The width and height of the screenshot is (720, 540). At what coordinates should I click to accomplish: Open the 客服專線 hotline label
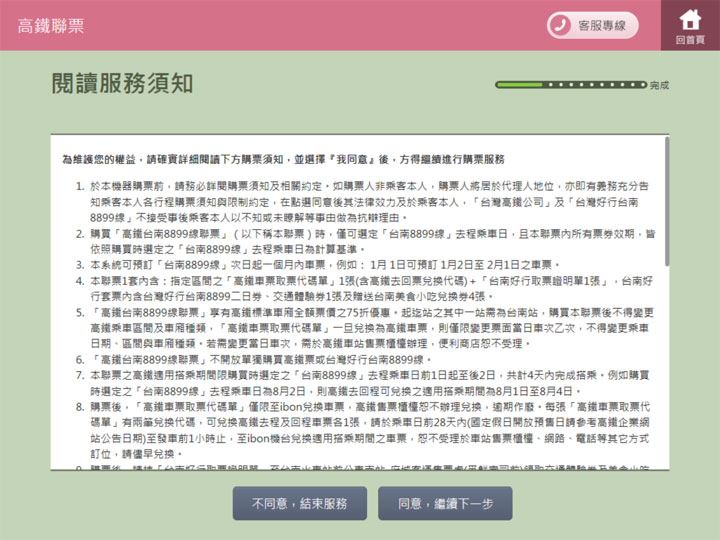602,25
